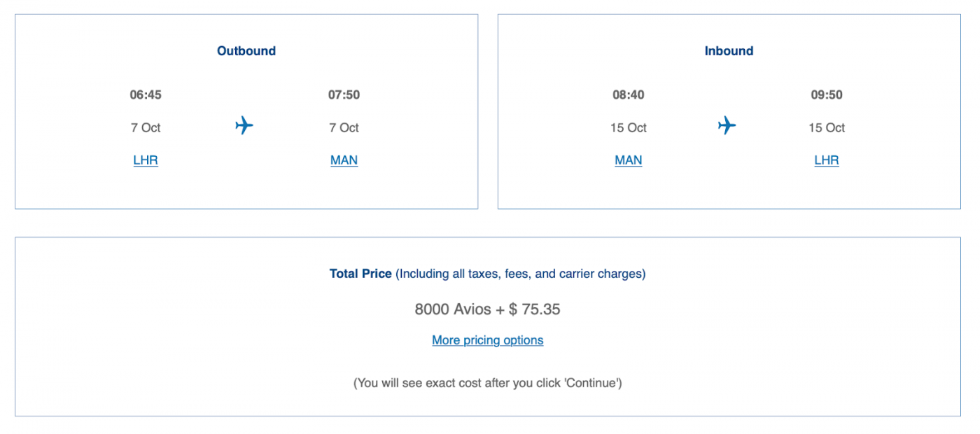
Task: Open the MAN arrival airport link under Outbound
Action: click(x=344, y=160)
